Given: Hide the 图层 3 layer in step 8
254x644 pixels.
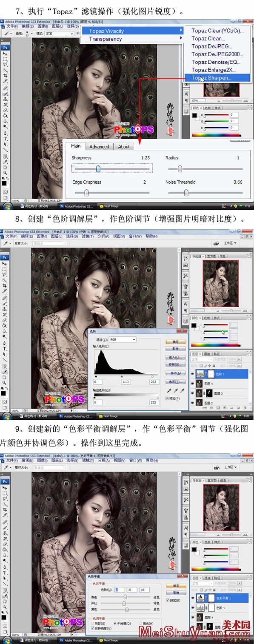Looking at the screenshot, I should (193, 393).
